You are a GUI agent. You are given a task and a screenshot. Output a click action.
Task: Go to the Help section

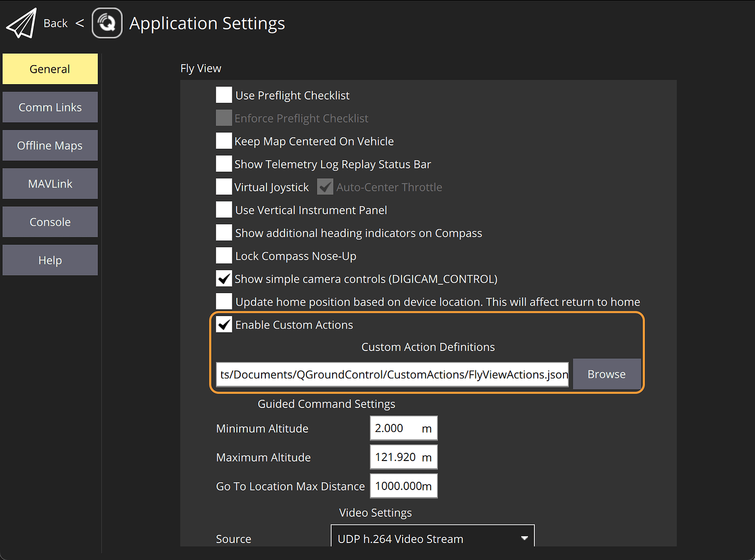click(50, 260)
